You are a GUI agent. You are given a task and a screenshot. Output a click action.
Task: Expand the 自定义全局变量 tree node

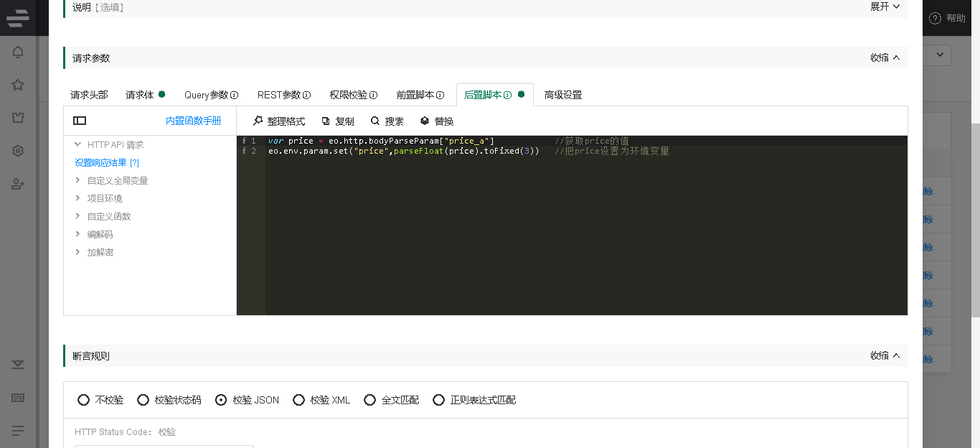point(78,180)
